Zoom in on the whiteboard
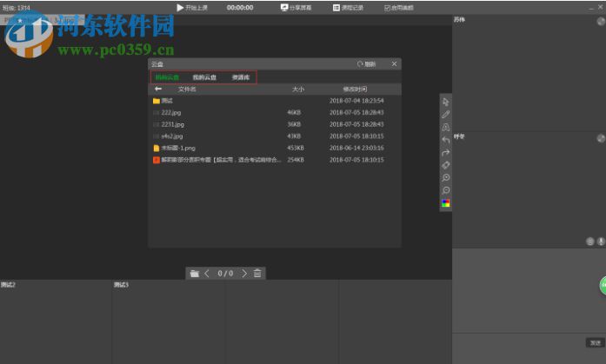Screen dimensions: 606x364 click(446, 177)
